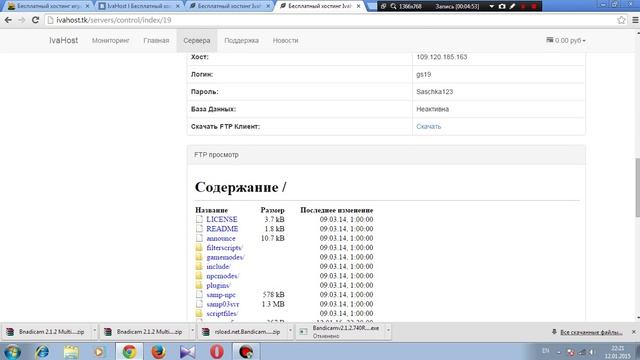This screenshot has height=360, width=640.
Task: Click the page vertical scrollbar thumb
Action: coord(638,188)
